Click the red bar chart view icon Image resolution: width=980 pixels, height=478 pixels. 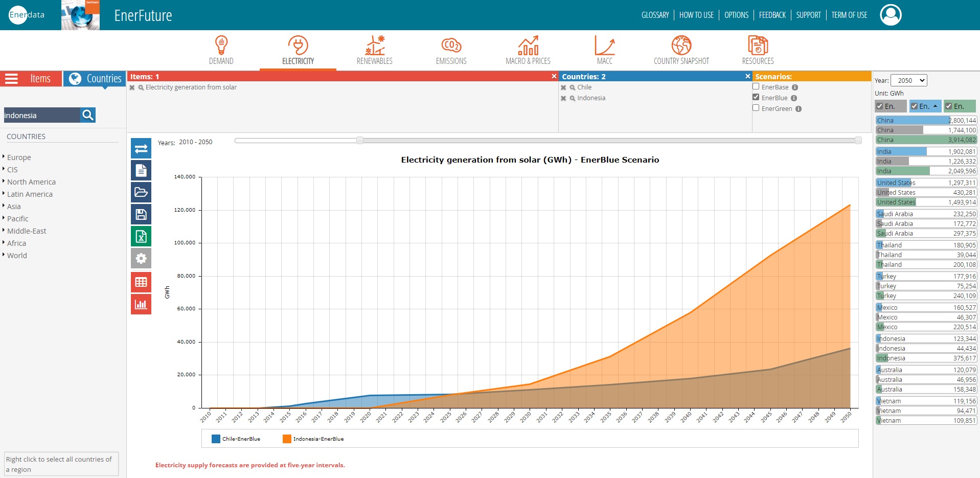[x=141, y=304]
